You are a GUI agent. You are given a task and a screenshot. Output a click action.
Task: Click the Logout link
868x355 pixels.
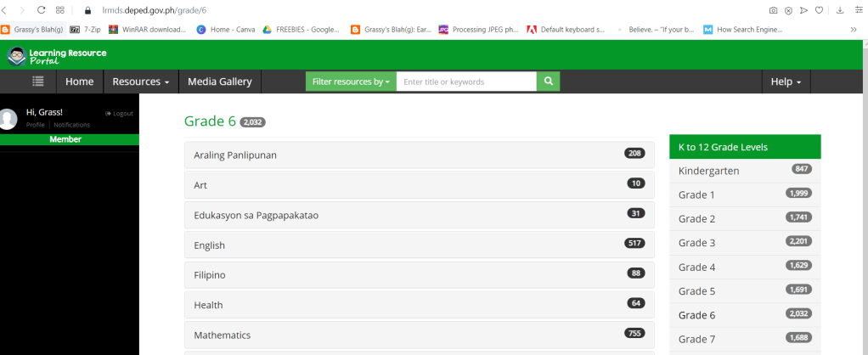(x=120, y=113)
